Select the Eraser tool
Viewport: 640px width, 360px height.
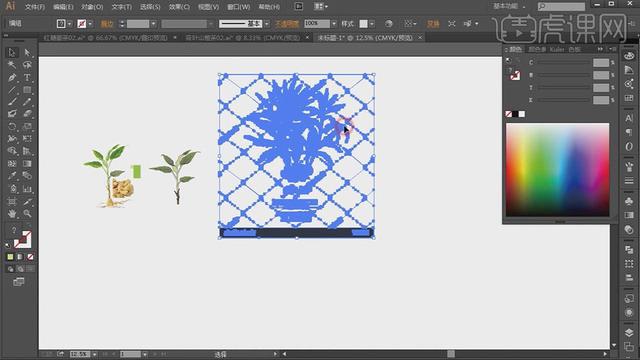pyautogui.click(x=27, y=114)
